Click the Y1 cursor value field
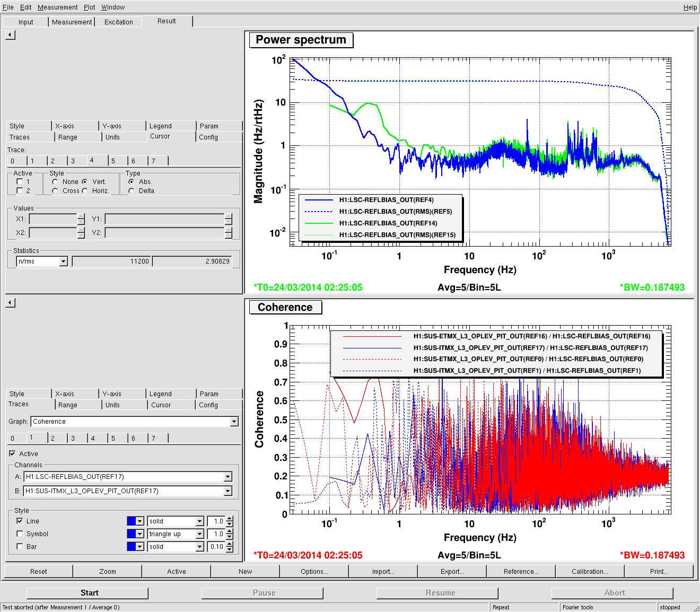This screenshot has height=612, width=700. pos(165,219)
